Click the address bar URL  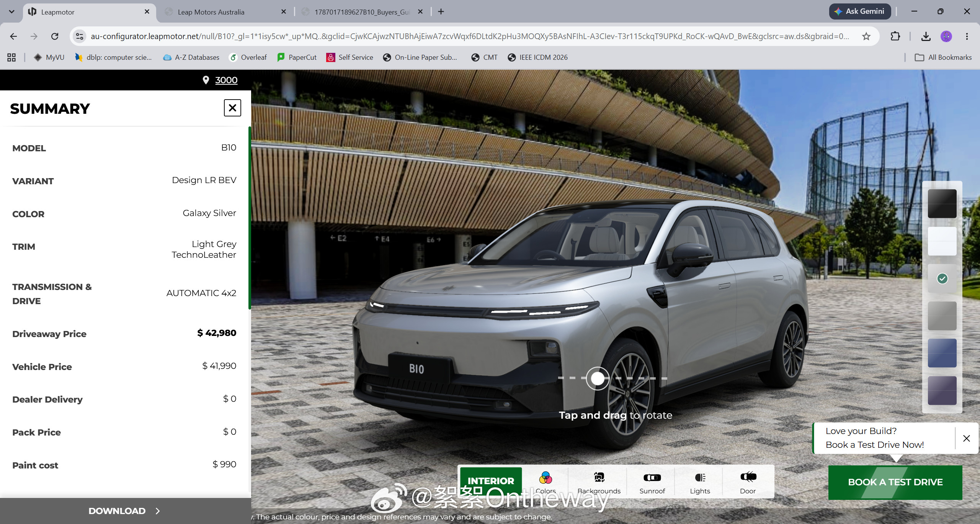tap(470, 36)
